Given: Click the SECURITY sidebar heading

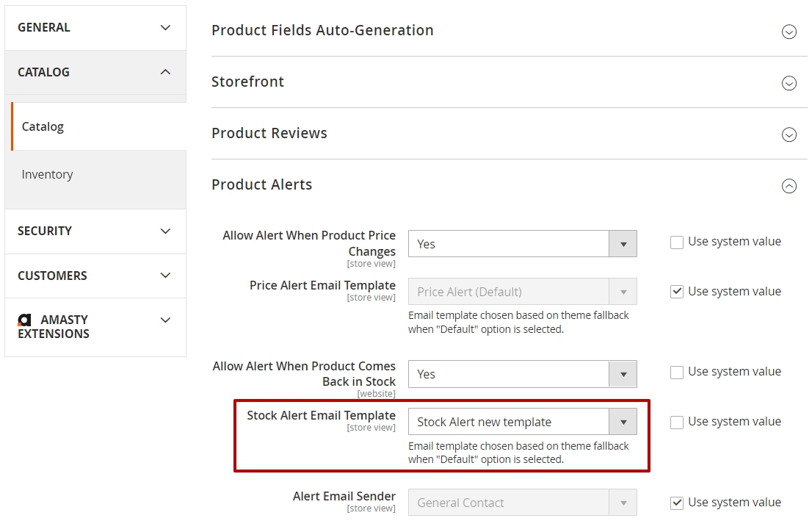Looking at the screenshot, I should 45,231.
